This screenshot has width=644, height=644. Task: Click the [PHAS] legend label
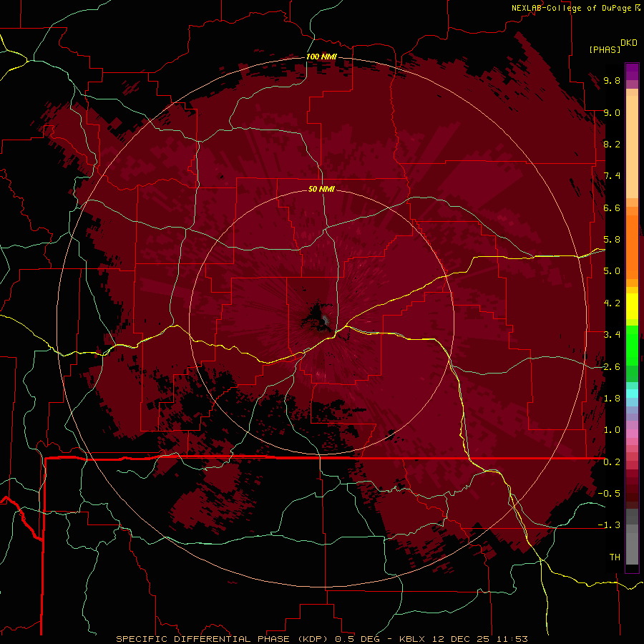[x=605, y=49]
